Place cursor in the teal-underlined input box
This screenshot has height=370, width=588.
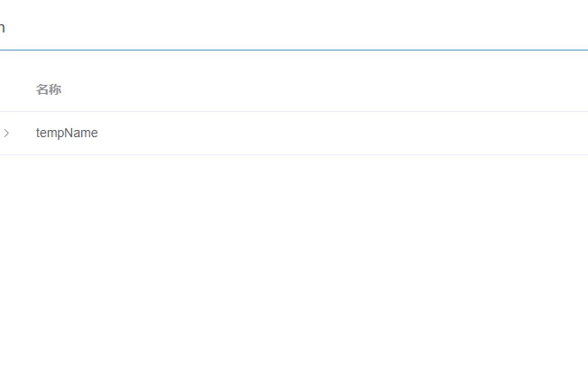(x=271, y=28)
